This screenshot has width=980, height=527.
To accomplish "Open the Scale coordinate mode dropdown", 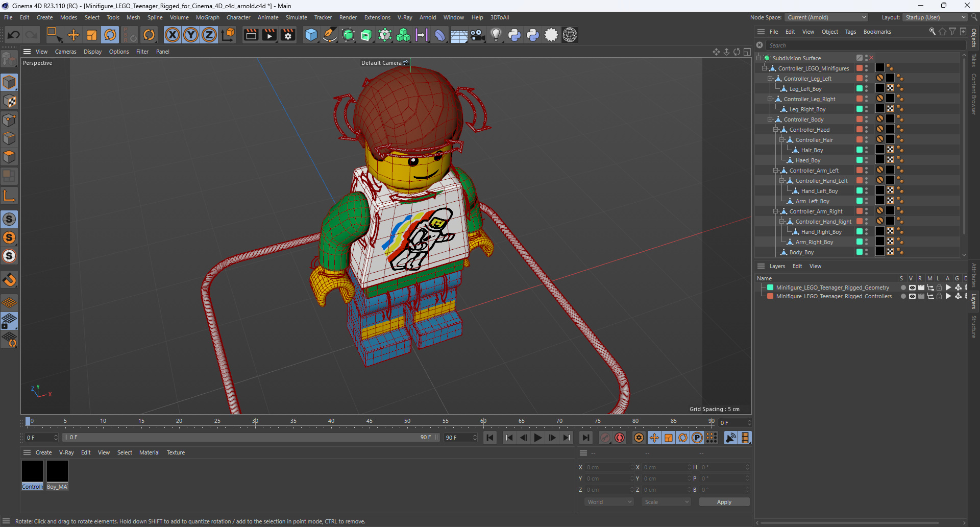I will [x=666, y=502].
